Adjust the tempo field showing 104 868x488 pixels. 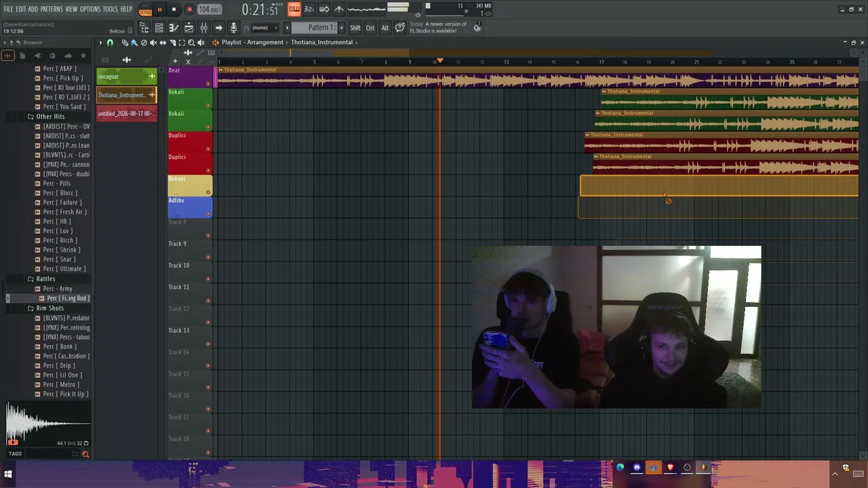[209, 9]
